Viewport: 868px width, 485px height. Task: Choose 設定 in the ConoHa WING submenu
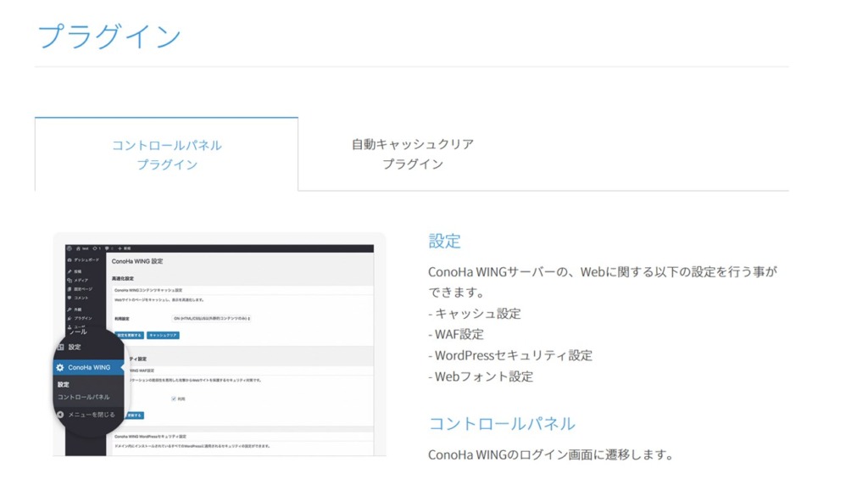pos(64,384)
